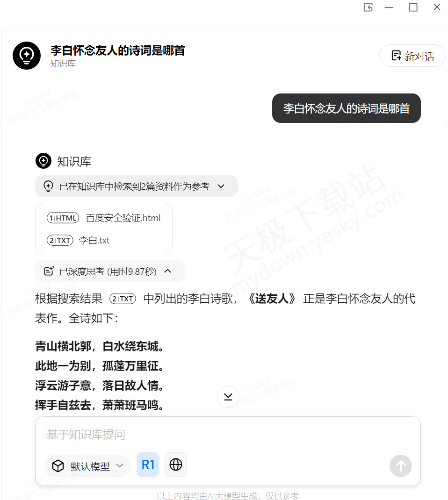Jump to bottom with down arrow button
Viewport: 448px width, 500px height.
228,396
